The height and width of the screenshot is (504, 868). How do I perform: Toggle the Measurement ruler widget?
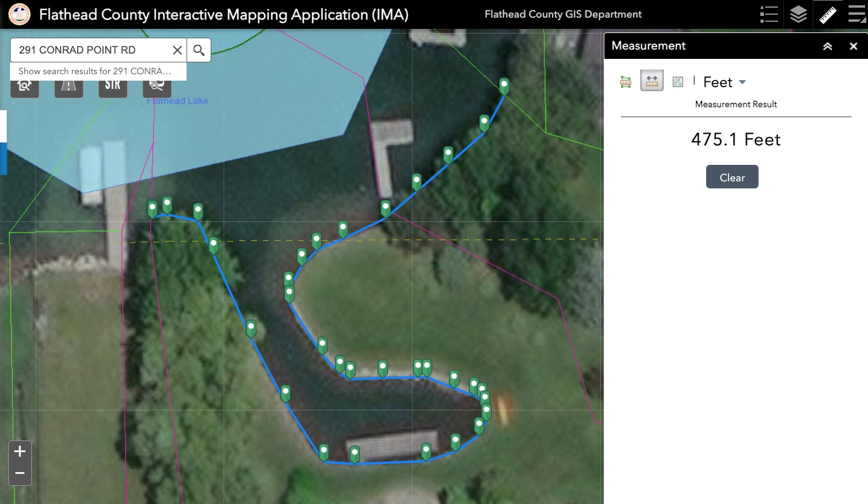click(x=827, y=14)
